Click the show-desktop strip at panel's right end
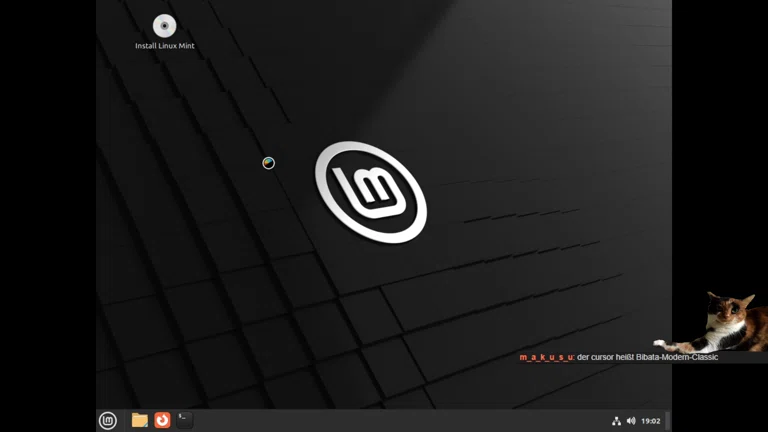The width and height of the screenshot is (768, 432). pos(667,421)
